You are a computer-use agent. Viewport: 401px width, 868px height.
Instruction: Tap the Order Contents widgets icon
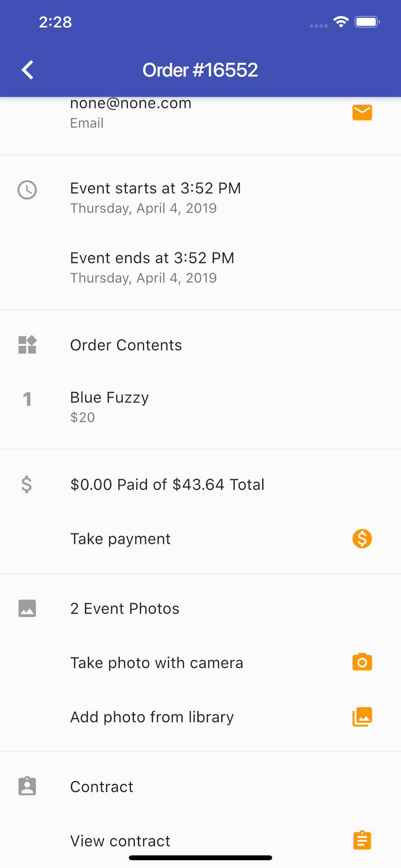click(27, 345)
